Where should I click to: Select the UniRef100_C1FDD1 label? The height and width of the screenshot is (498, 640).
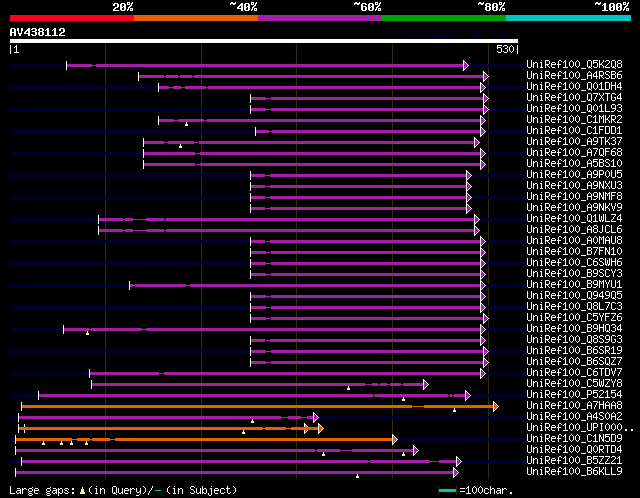click(574, 131)
